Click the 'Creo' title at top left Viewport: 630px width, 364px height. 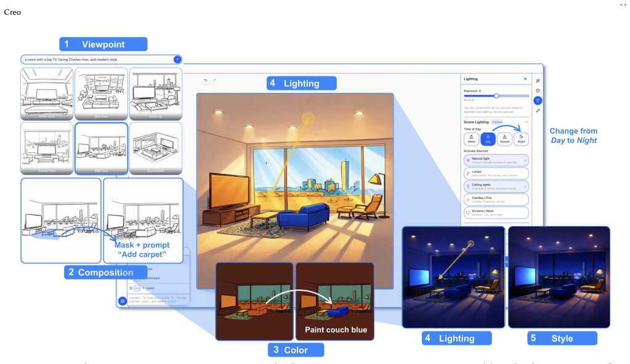pyautogui.click(x=12, y=12)
